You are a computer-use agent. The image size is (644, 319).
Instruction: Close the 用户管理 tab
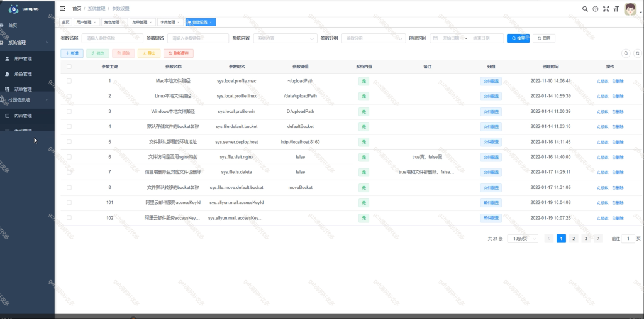coord(95,23)
